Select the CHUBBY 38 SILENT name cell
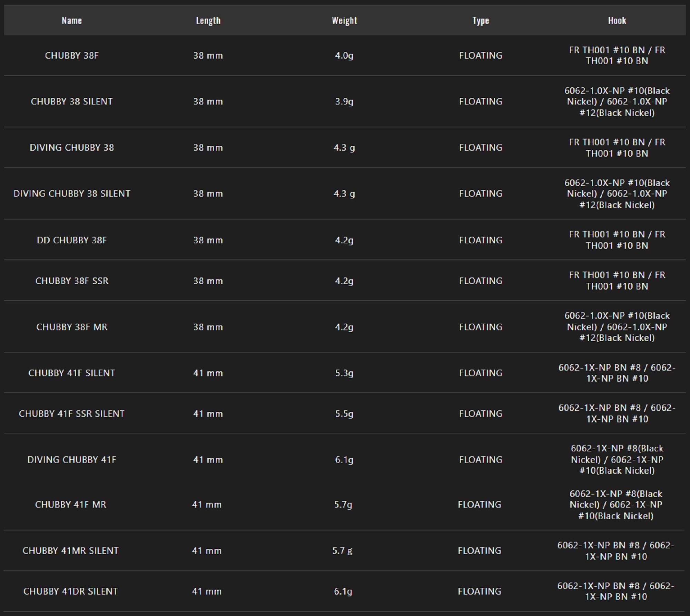This screenshot has width=690, height=616. coord(72,101)
